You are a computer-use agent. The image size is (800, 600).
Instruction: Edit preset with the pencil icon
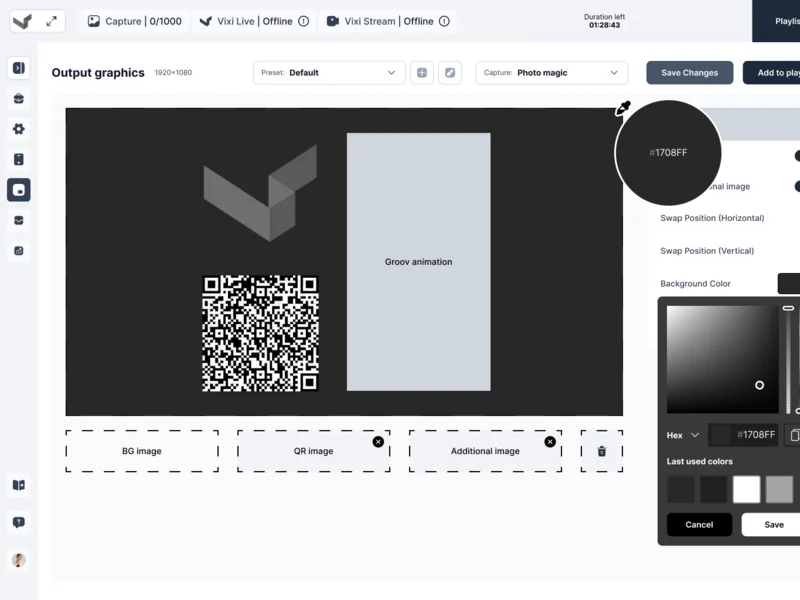click(x=450, y=73)
